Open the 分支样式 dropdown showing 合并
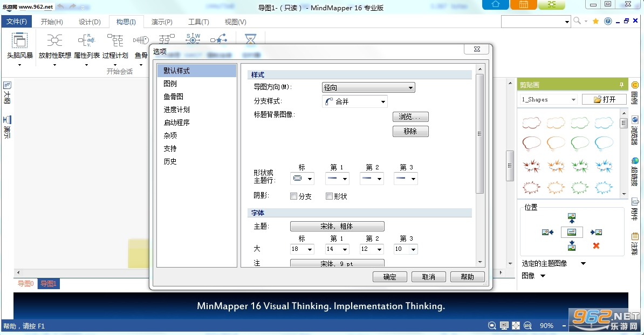644x335 pixels. (x=355, y=101)
